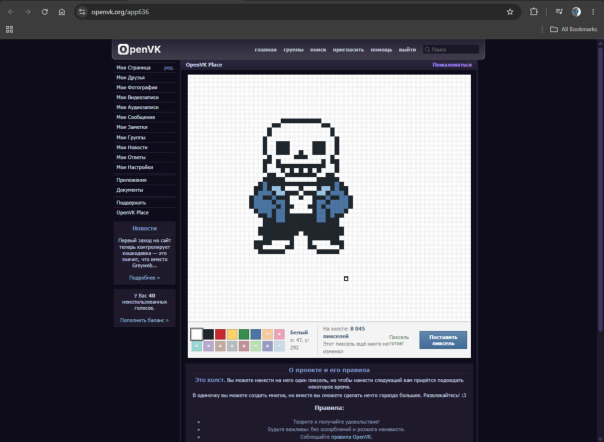This screenshot has width=604, height=442.
Task: Select the green color swatch
Action: tap(244, 334)
